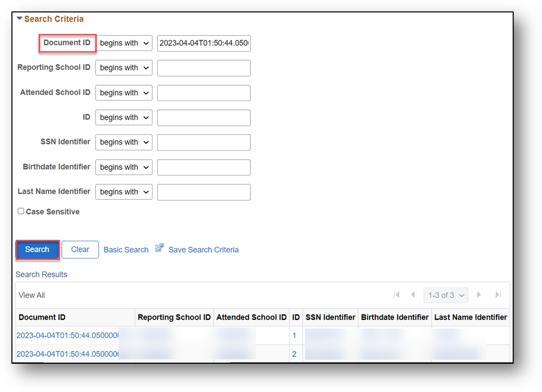Click ID link 1 in results
The image size is (542, 392).
click(294, 336)
